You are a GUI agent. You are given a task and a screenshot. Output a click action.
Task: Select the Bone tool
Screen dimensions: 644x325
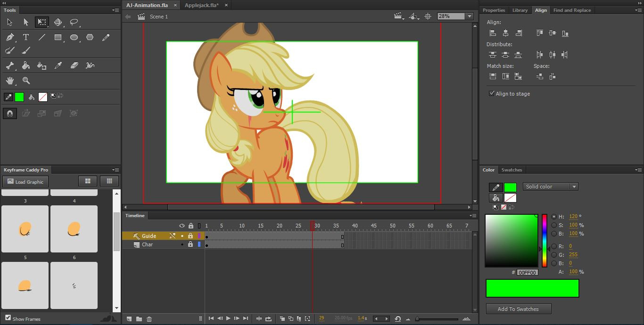[10, 66]
